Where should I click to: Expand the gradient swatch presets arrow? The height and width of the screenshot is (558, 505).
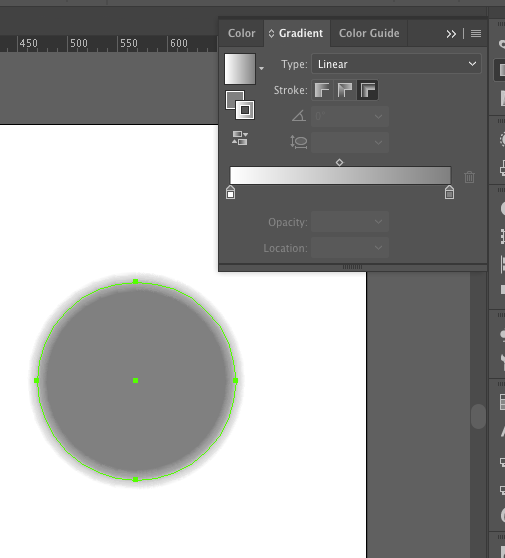[x=262, y=68]
